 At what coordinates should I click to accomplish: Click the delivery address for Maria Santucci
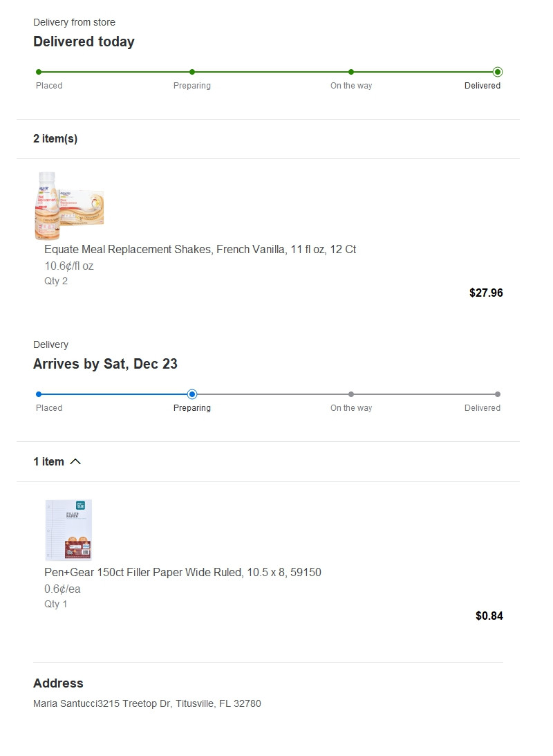pyautogui.click(x=147, y=703)
